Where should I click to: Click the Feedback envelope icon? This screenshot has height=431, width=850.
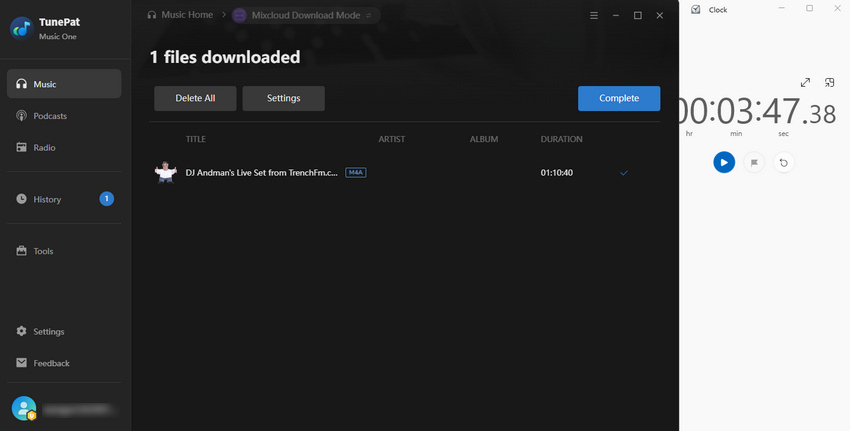[22, 363]
